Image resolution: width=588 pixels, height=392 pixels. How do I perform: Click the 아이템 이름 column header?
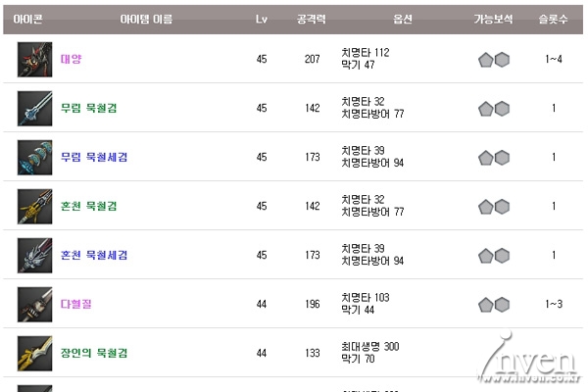click(x=143, y=19)
